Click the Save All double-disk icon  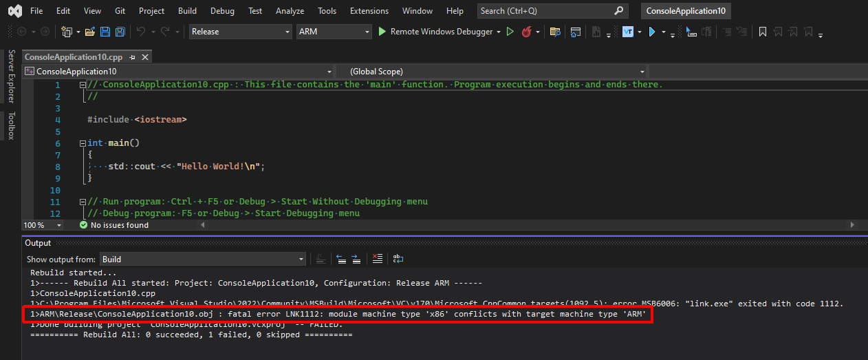point(120,32)
